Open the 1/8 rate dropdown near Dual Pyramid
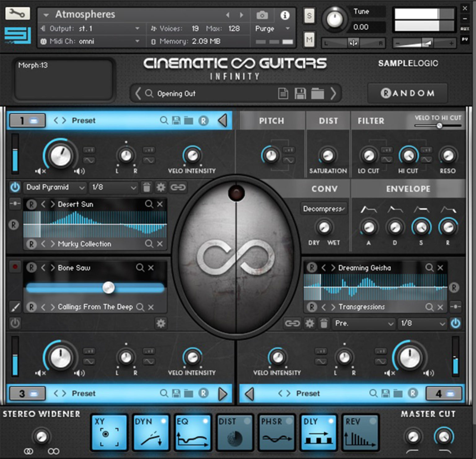The width and height of the screenshot is (476, 459). [113, 188]
